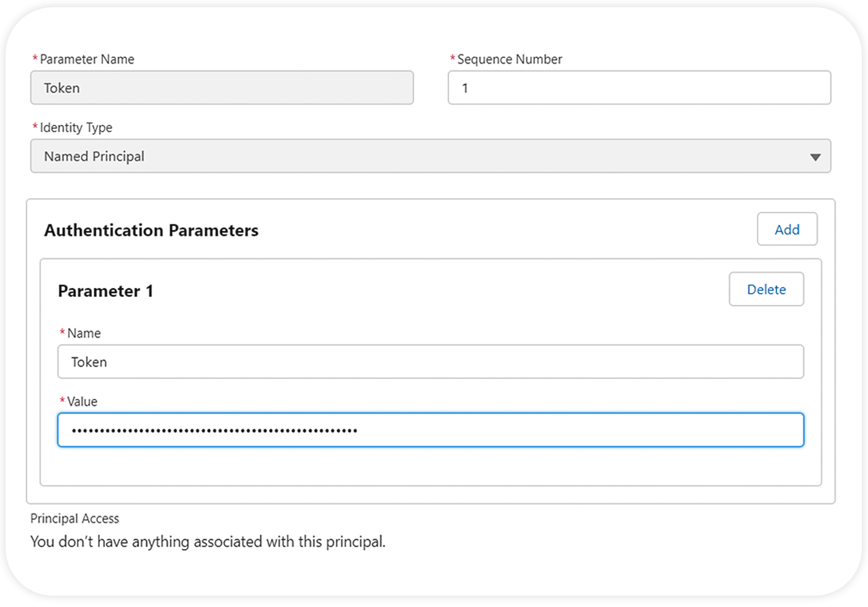The height and width of the screenshot is (607, 868).
Task: Click the required asterisk beside Sequence Number
Action: 453,58
